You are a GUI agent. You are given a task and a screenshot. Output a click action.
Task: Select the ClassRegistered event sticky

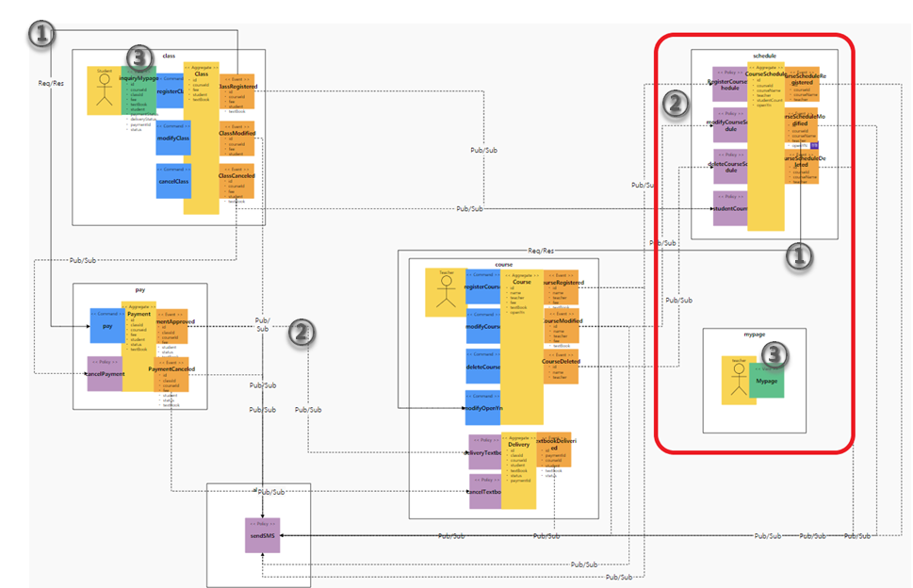[237, 91]
